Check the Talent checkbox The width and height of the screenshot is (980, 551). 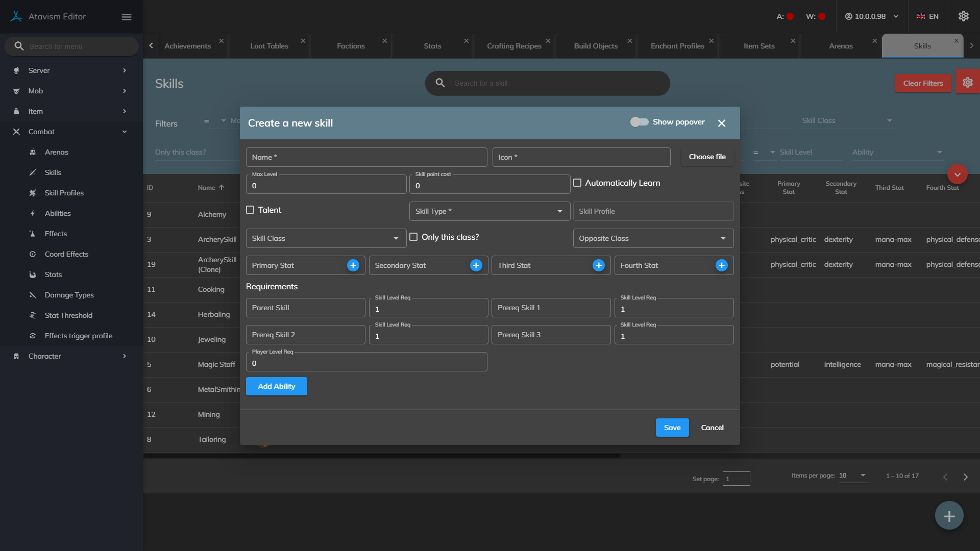[x=250, y=210]
